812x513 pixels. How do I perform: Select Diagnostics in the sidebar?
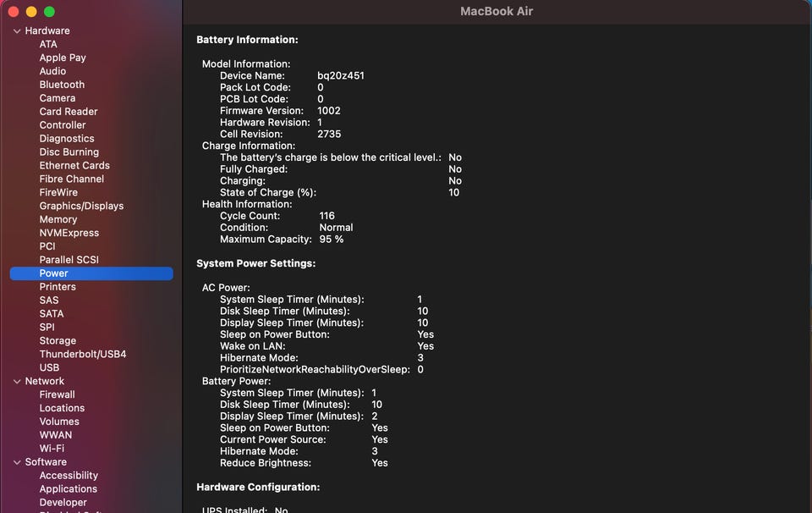click(67, 139)
